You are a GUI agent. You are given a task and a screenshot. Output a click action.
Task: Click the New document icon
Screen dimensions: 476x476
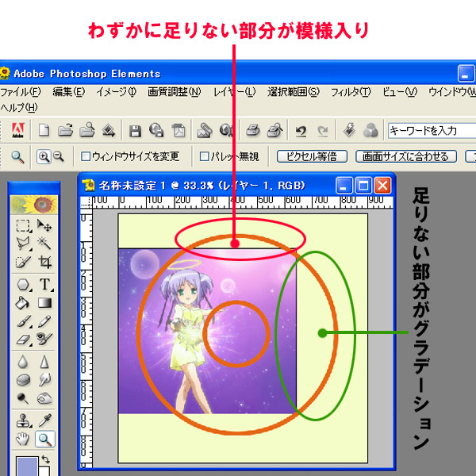click(x=44, y=130)
